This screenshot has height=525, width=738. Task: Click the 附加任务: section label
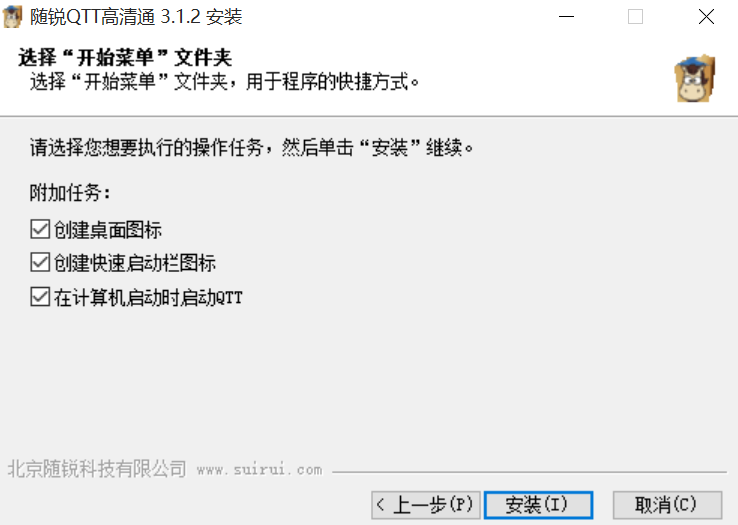coord(70,193)
